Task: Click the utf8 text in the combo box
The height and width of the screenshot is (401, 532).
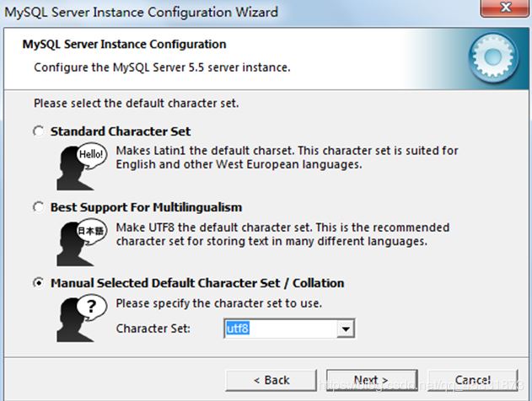Action: point(237,329)
